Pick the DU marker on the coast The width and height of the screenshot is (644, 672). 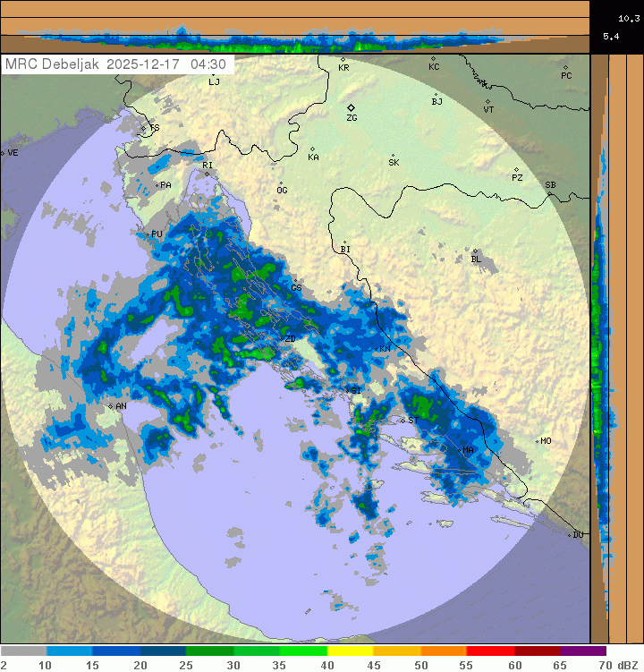coord(571,535)
